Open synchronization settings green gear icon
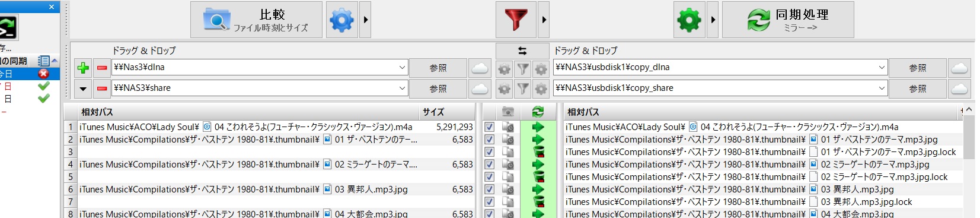This screenshot has width=980, height=218. (x=689, y=20)
